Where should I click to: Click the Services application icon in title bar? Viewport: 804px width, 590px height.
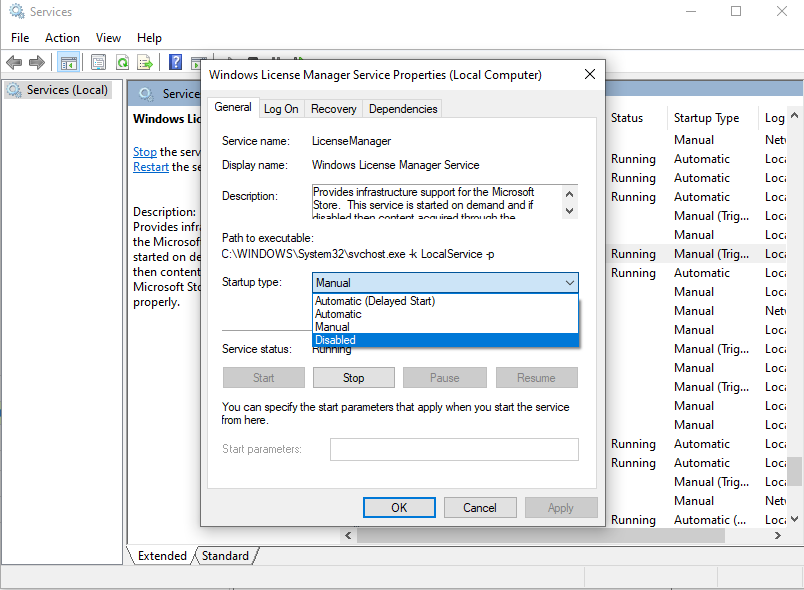14,11
